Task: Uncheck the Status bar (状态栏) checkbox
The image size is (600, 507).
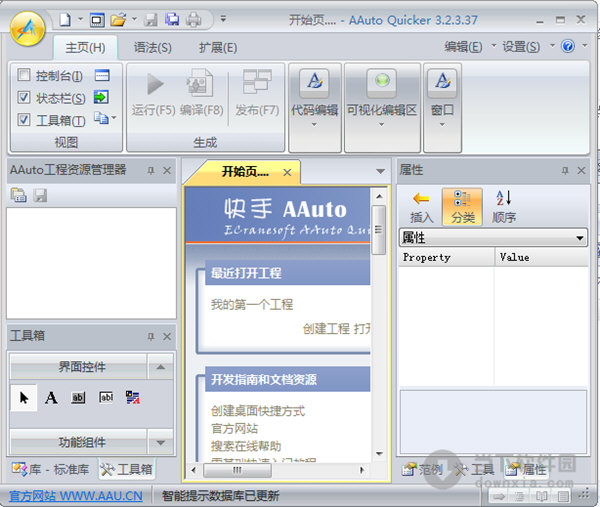Action: (x=24, y=98)
